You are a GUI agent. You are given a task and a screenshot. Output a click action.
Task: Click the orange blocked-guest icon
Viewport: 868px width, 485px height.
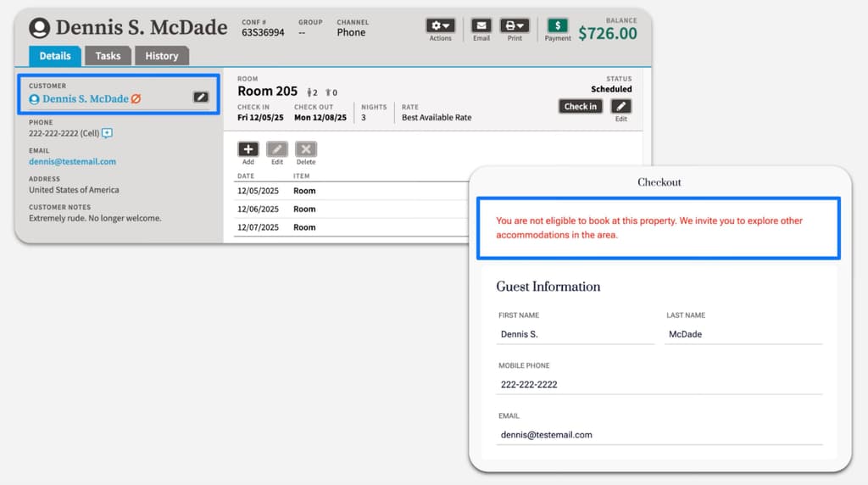pos(136,98)
